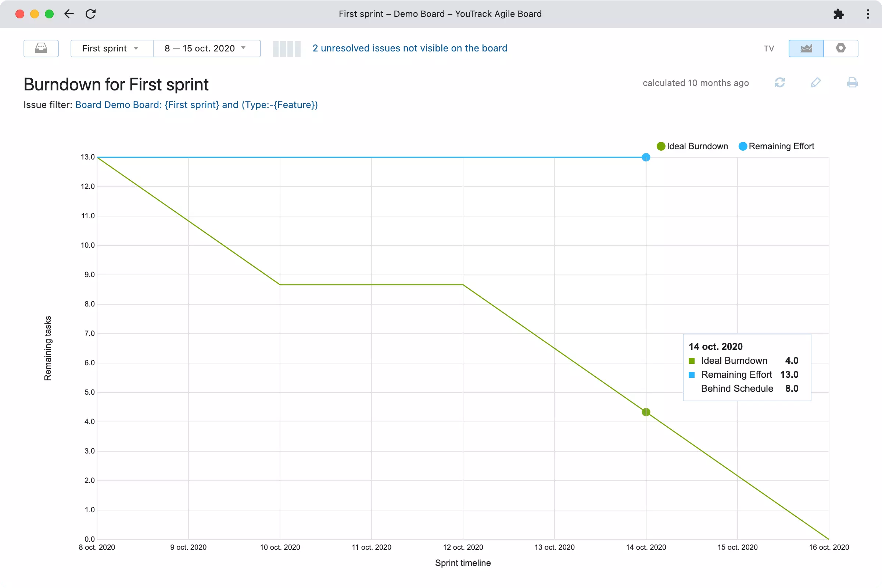882x588 pixels.
Task: Open the backlog drawer icon
Action: (41, 49)
